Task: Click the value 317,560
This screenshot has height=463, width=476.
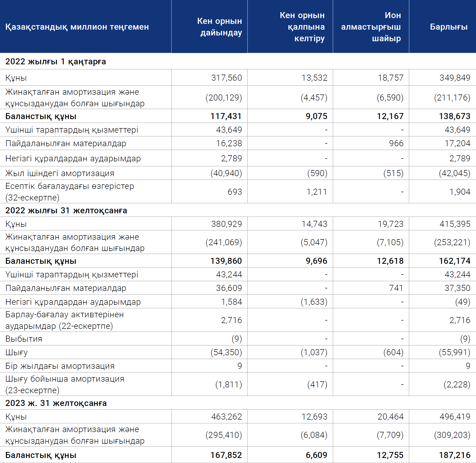Action: [x=226, y=78]
